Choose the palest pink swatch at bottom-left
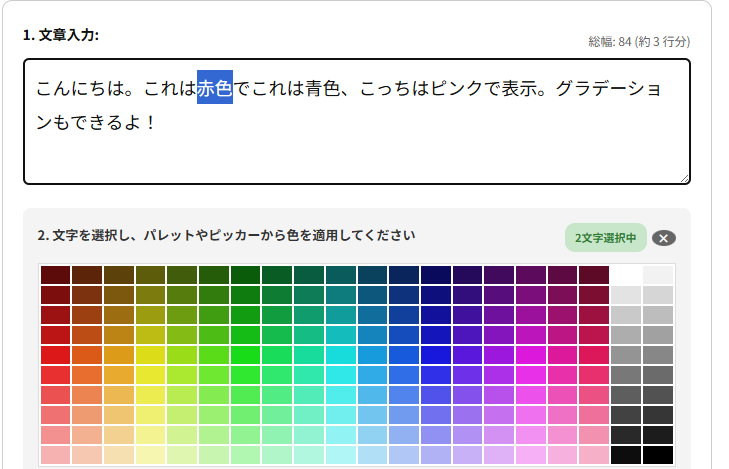The height and width of the screenshot is (469, 729). coord(55,455)
